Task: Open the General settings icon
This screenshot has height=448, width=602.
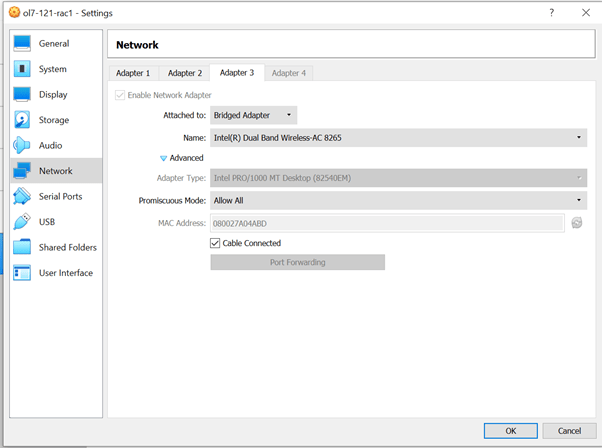Action: point(22,44)
